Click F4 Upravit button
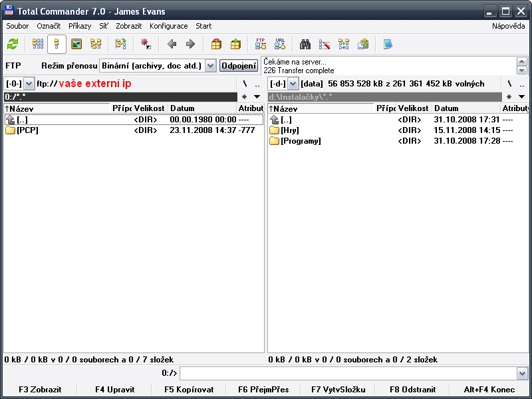The height and width of the screenshot is (399, 532). tap(114, 390)
